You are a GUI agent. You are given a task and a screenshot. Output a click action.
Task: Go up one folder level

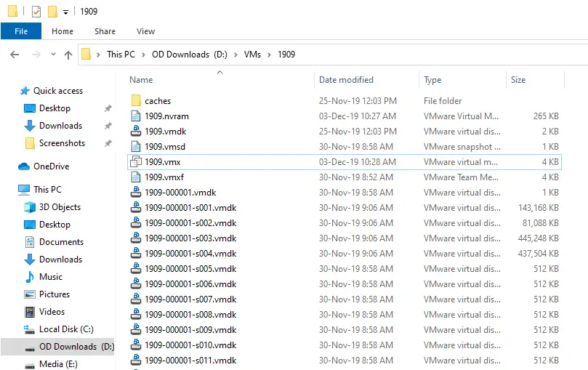click(68, 55)
